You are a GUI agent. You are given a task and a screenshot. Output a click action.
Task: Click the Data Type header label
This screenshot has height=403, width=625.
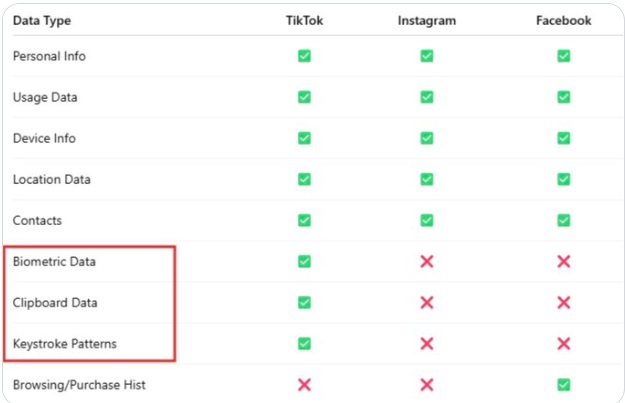pyautogui.click(x=42, y=21)
